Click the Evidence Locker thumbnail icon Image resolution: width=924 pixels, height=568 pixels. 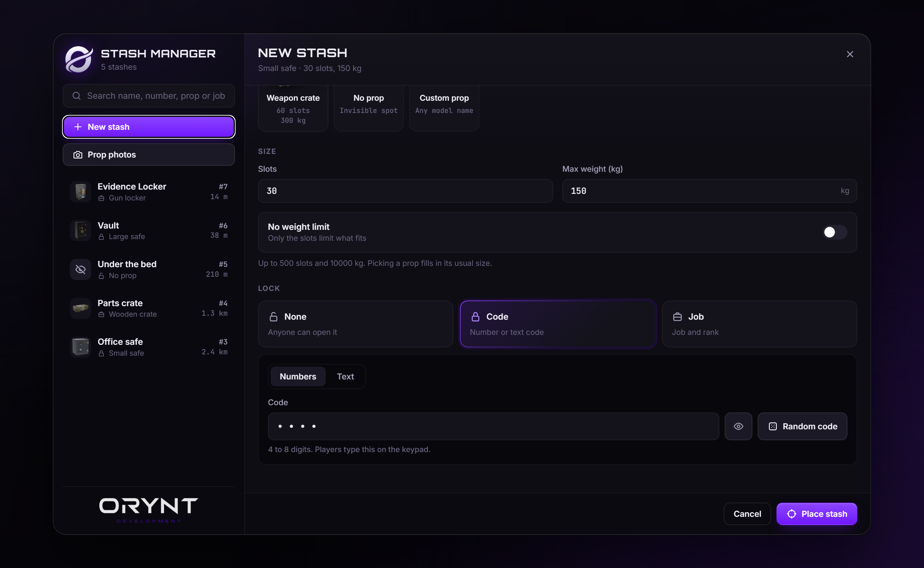(x=80, y=192)
